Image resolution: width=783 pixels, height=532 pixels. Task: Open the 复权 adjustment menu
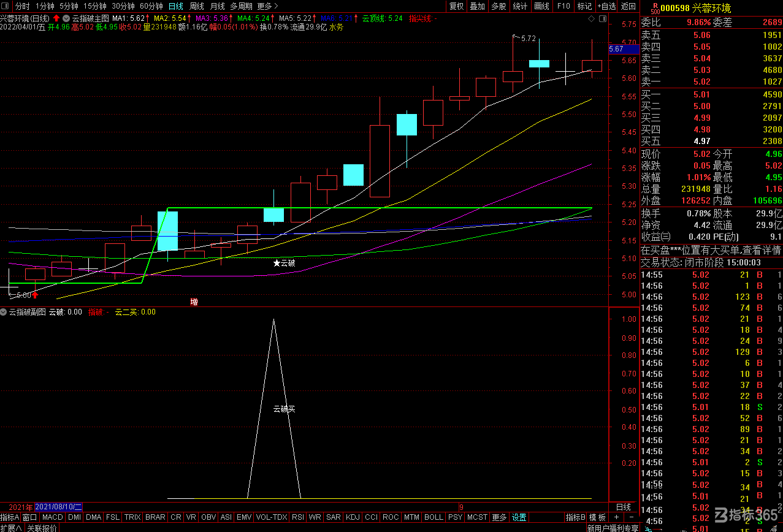pyautogui.click(x=457, y=6)
